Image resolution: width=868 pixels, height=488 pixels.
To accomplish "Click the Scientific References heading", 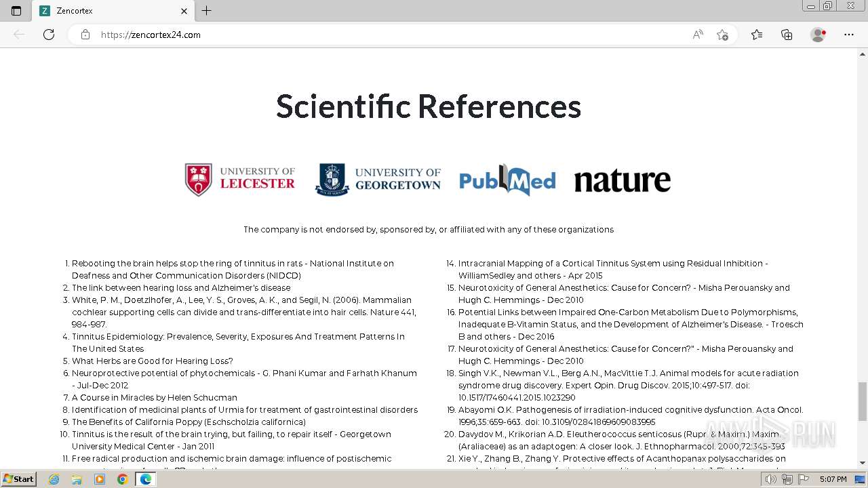I will pos(429,106).
